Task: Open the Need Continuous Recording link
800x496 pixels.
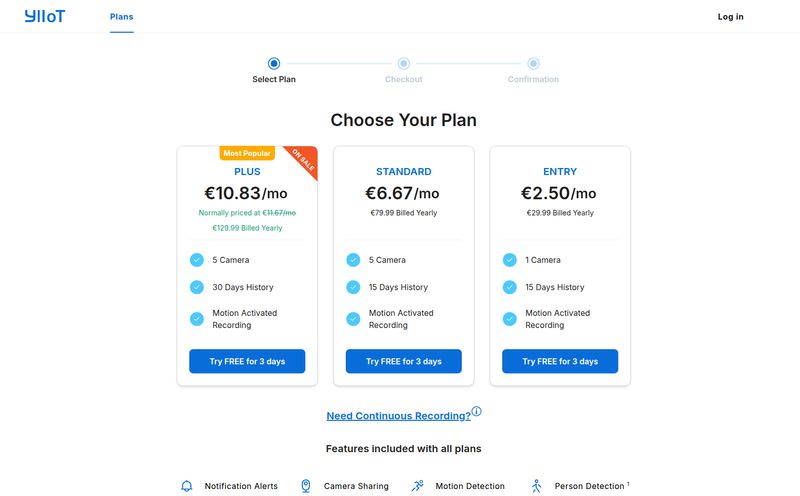Action: pyautogui.click(x=398, y=416)
